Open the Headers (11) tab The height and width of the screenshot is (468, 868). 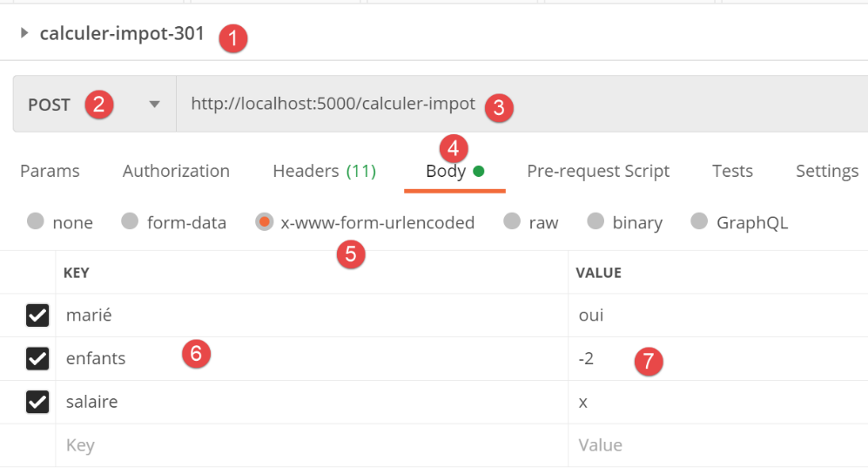324,171
